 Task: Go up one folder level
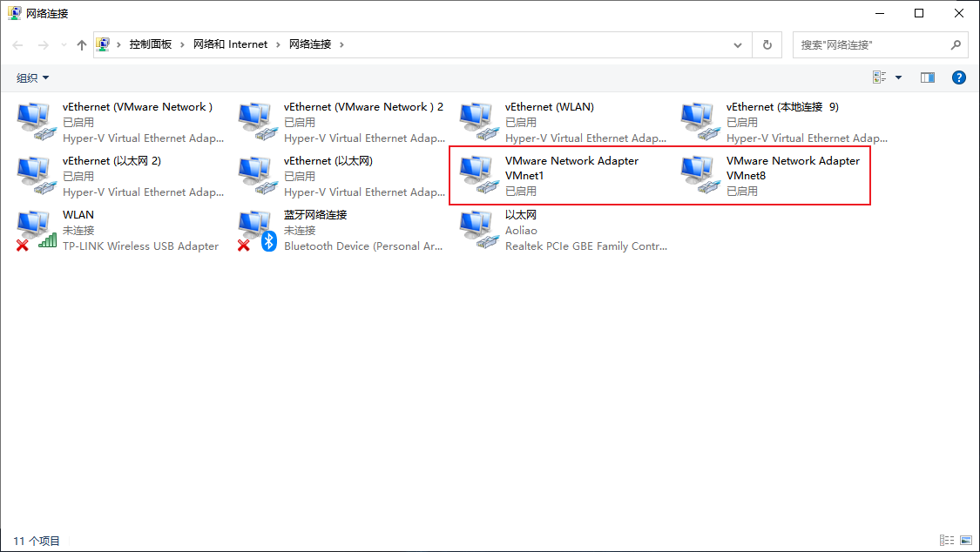pyautogui.click(x=82, y=44)
